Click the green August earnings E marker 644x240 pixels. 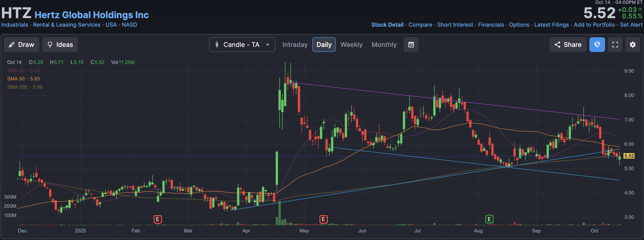[489, 219]
